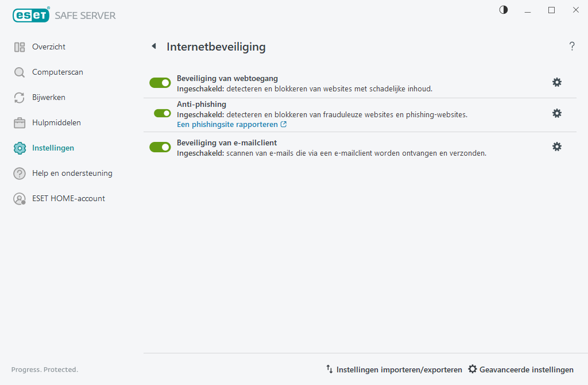Screen dimensions: 588x385
Task: Open ESET HOME-account using the person icon
Action: coord(19,198)
